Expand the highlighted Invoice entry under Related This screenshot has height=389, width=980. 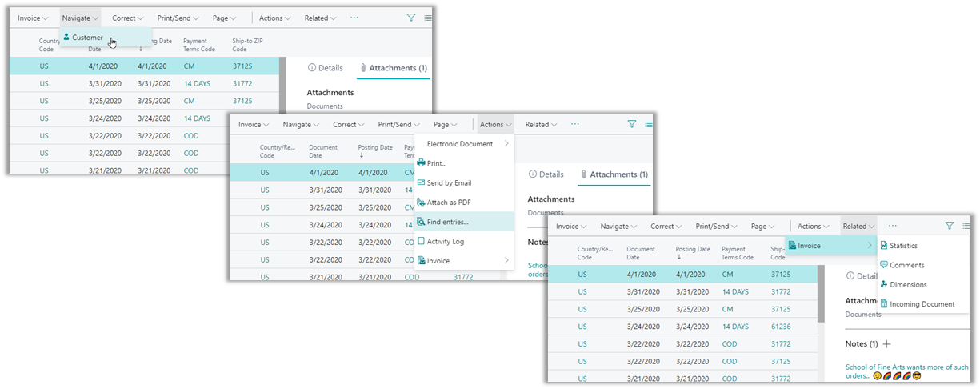click(x=870, y=246)
